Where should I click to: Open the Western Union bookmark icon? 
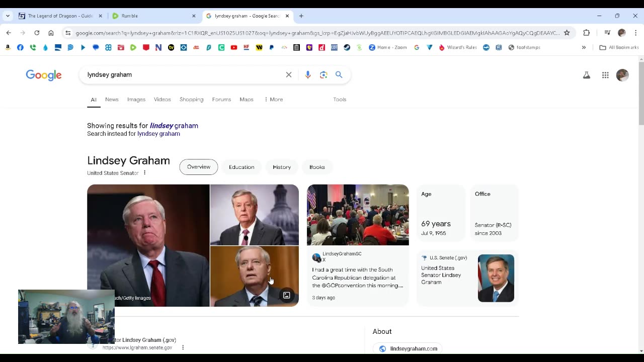point(259,47)
